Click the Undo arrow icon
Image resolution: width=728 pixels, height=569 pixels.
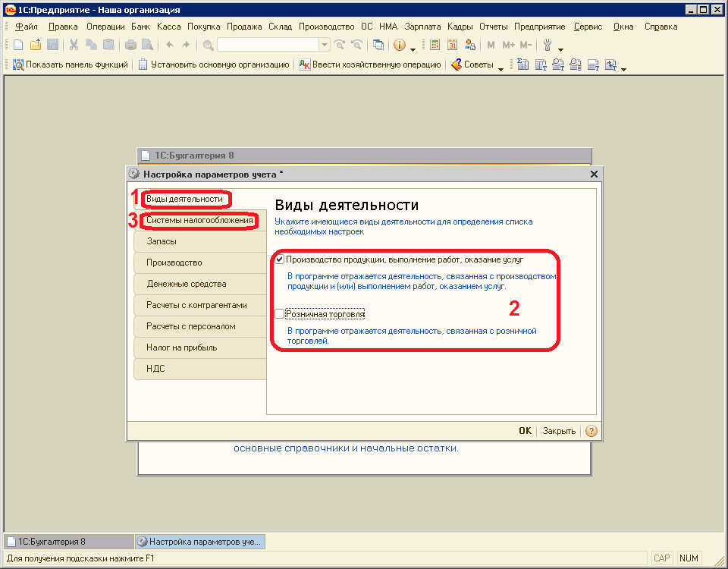170,45
